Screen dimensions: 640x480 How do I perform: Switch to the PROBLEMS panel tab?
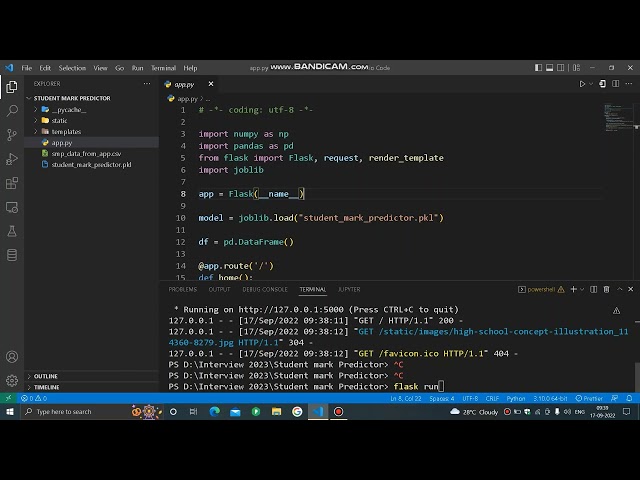[x=182, y=289]
